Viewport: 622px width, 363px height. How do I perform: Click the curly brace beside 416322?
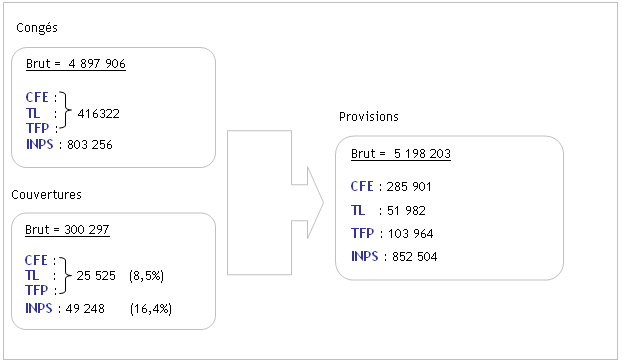[65, 111]
